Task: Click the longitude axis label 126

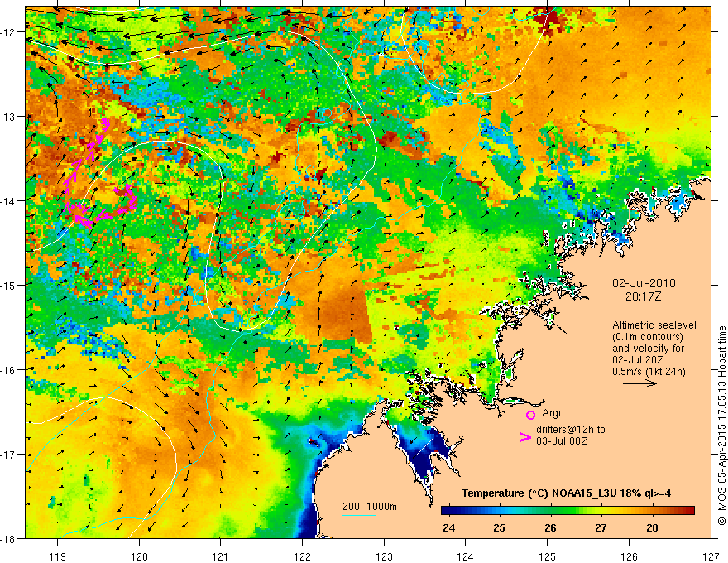Action: [x=629, y=556]
